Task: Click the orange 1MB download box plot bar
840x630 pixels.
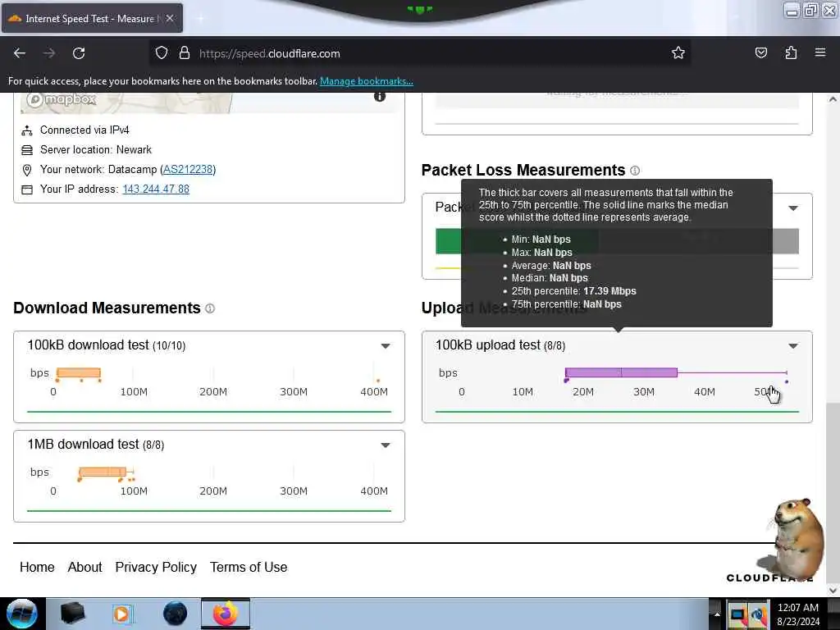Action: 103,472
